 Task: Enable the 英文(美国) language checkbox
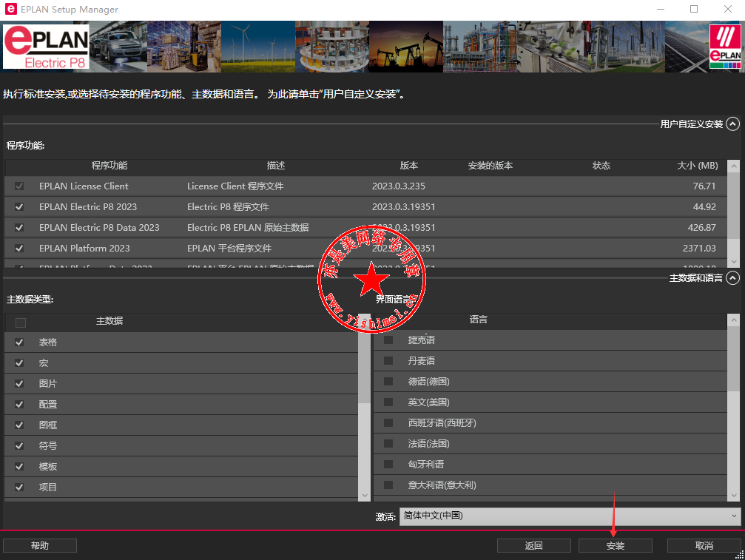coord(388,402)
